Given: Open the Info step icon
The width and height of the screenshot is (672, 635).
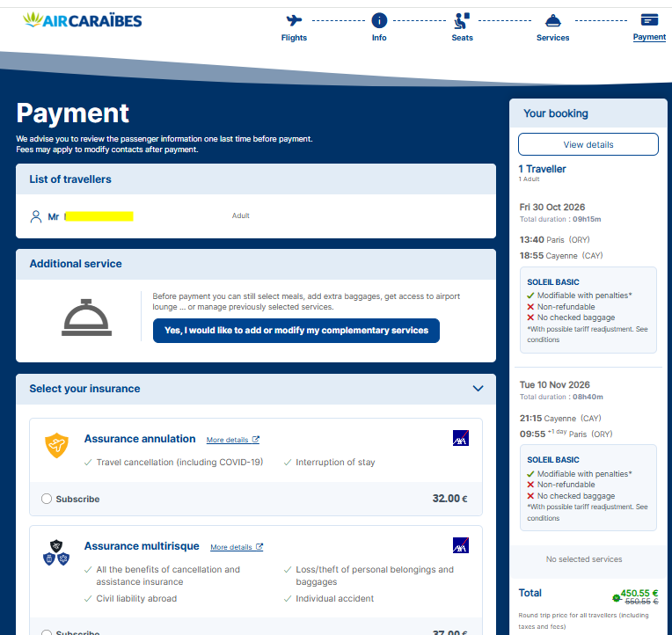Looking at the screenshot, I should click(x=379, y=20).
